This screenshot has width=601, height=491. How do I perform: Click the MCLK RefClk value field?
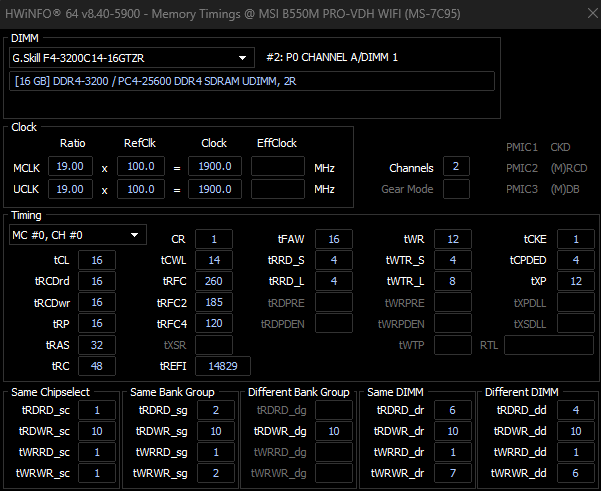pos(140,166)
